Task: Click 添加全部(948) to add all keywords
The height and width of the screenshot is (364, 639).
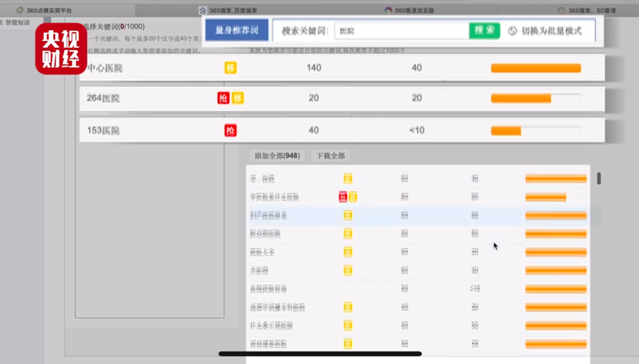Action: [x=276, y=156]
